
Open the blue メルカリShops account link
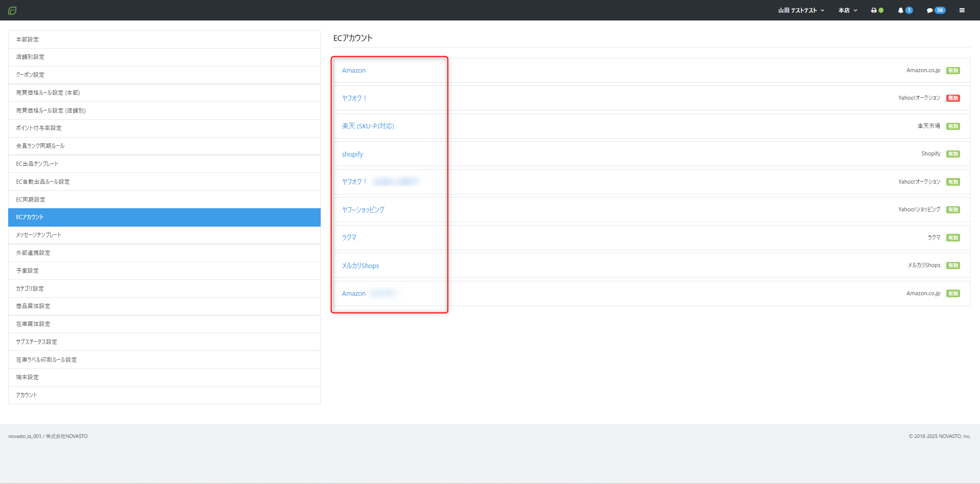click(x=361, y=266)
